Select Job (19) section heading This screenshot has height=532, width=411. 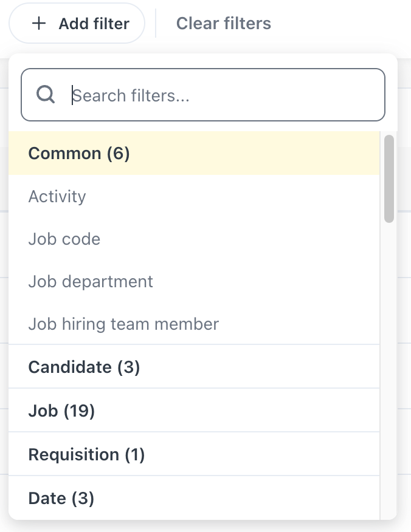tap(60, 411)
